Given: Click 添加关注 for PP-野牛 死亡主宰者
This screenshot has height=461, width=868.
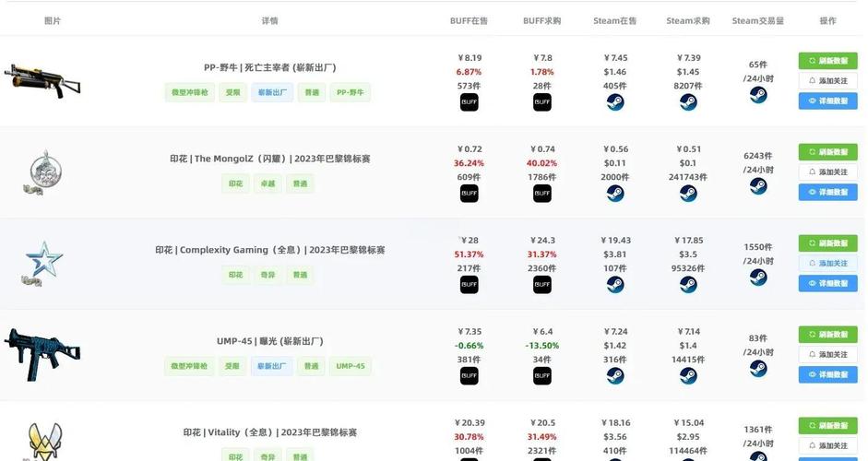Looking at the screenshot, I should click(x=827, y=81).
